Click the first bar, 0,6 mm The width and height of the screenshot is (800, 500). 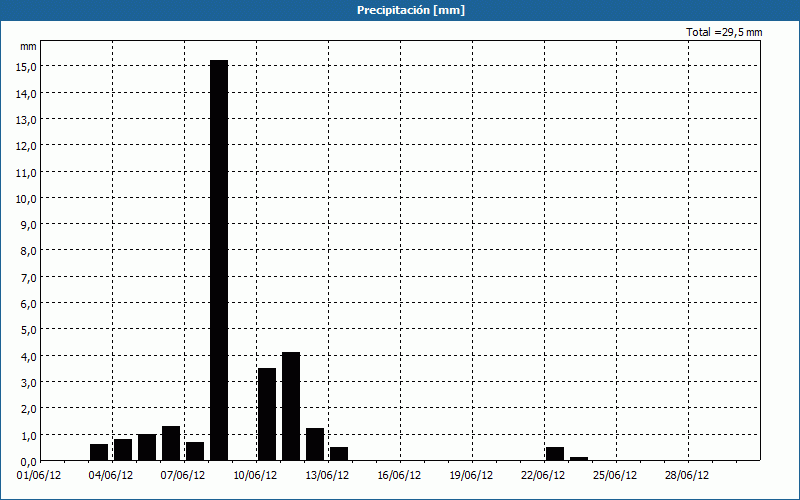coord(99,452)
